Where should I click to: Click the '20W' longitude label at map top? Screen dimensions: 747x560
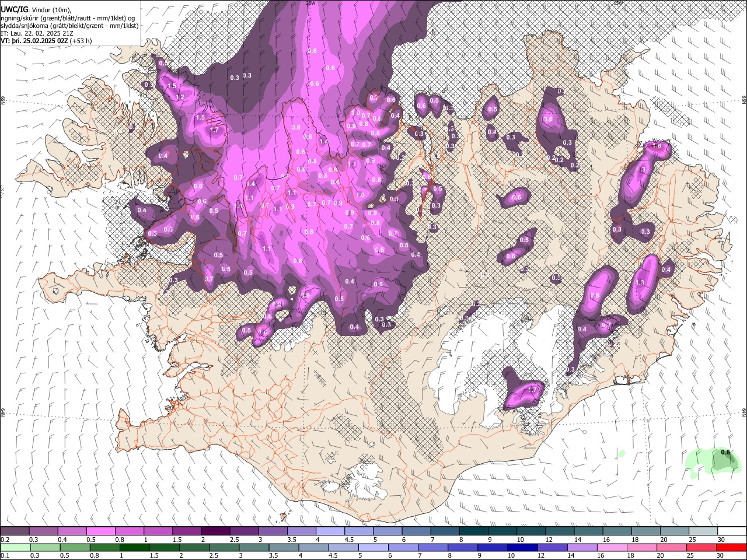(311, 2)
